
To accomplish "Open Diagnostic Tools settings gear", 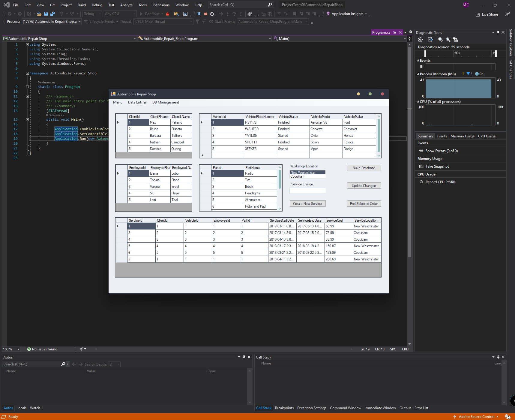I will pos(420,40).
